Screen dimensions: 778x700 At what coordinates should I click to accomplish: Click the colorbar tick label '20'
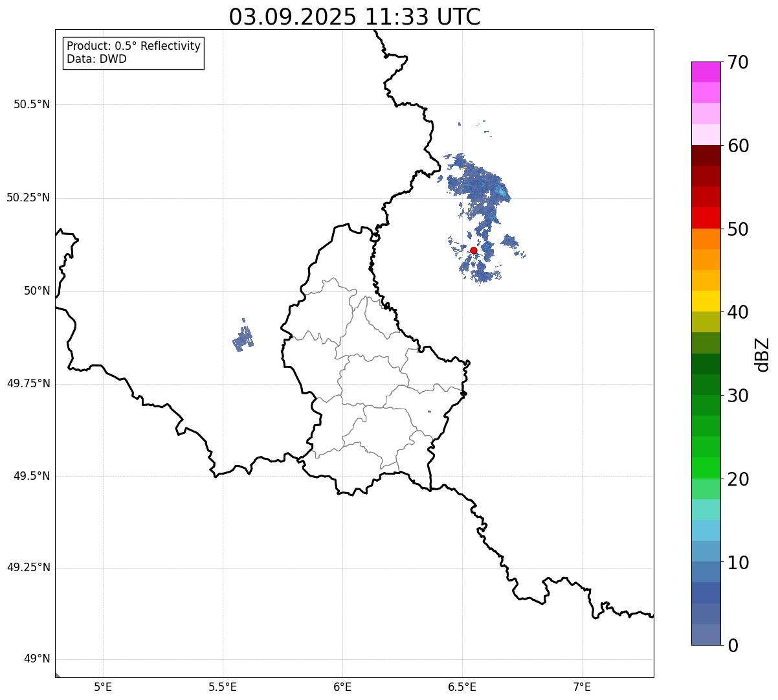tap(738, 479)
